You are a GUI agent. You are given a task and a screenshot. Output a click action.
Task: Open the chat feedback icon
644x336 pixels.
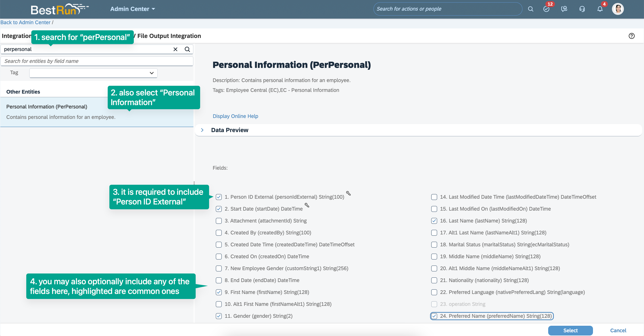click(564, 9)
